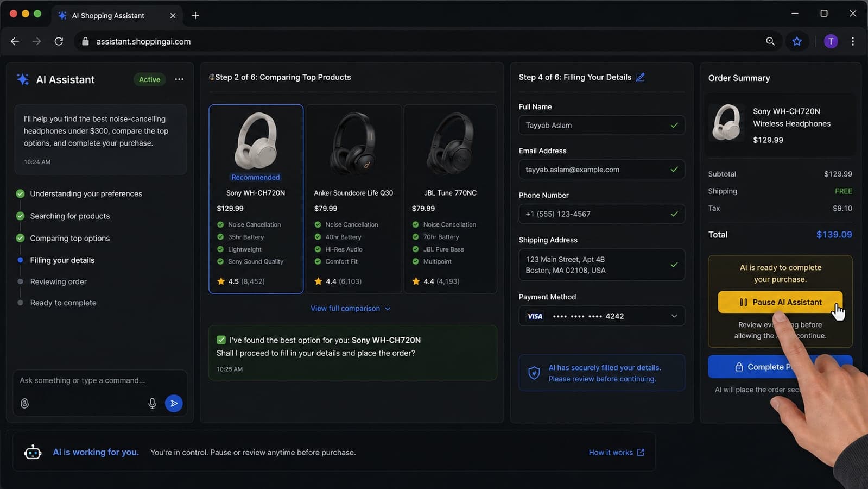Click the $9.10 tax value
This screenshot has width=868, height=489.
pyautogui.click(x=842, y=208)
